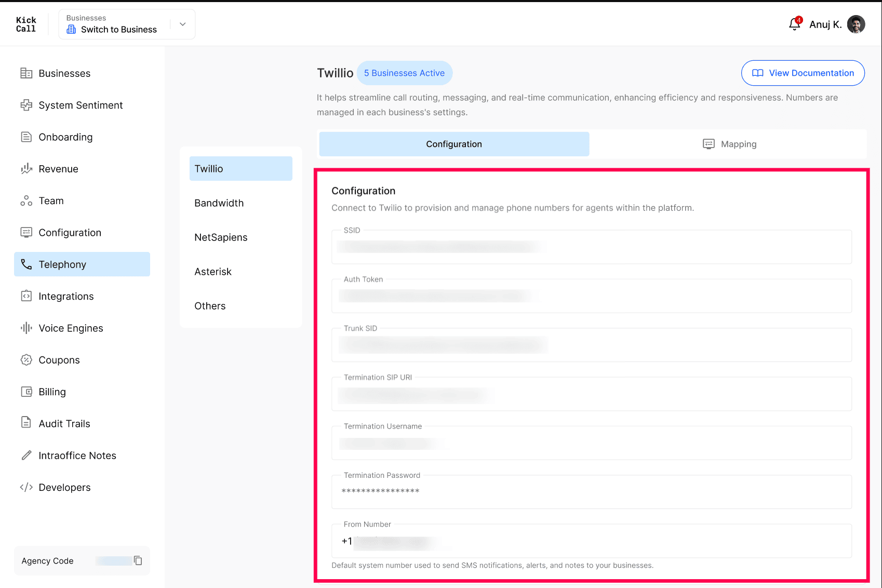
Task: Click the Termination Password field
Action: click(x=592, y=492)
